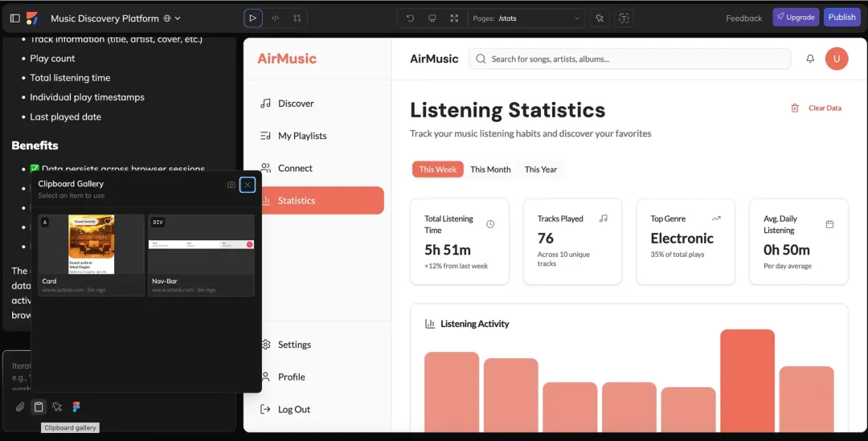The height and width of the screenshot is (441, 868).
Task: Select the This Week tab
Action: [x=437, y=169]
